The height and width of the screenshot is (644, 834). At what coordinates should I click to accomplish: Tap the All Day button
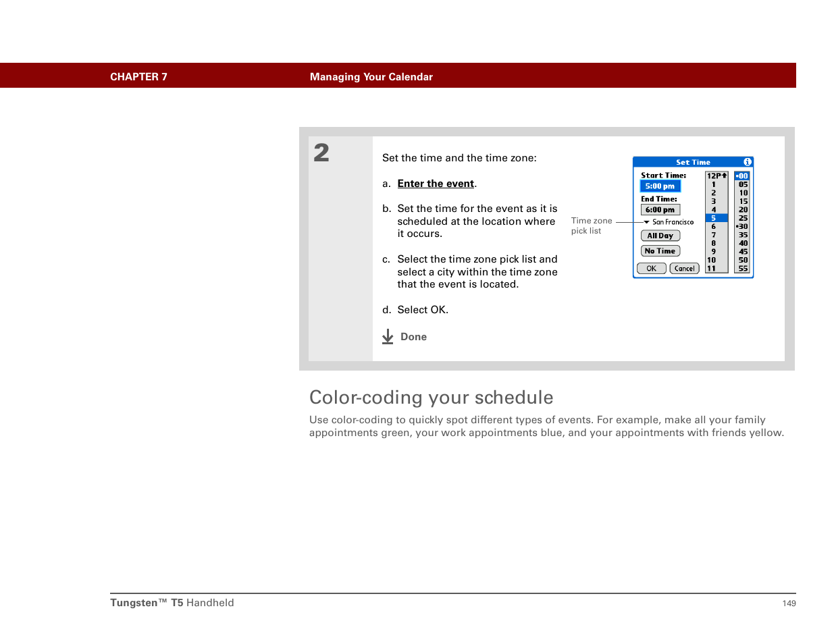pyautogui.click(x=660, y=236)
